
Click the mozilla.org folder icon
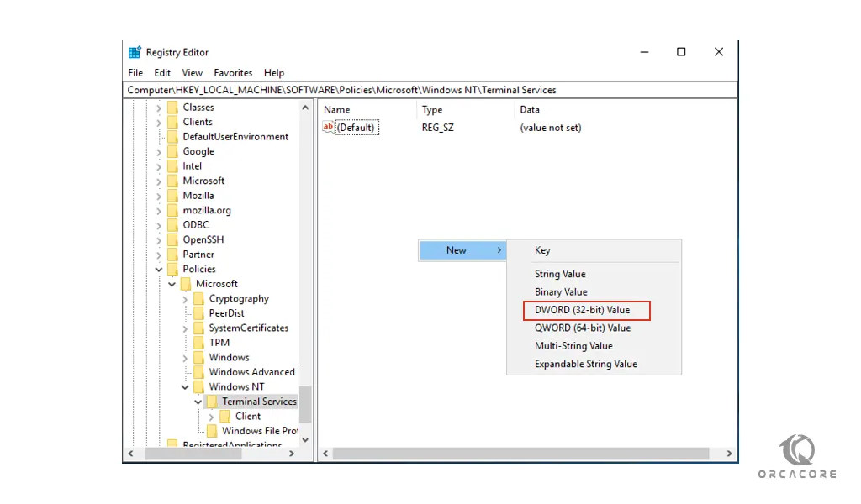(172, 210)
